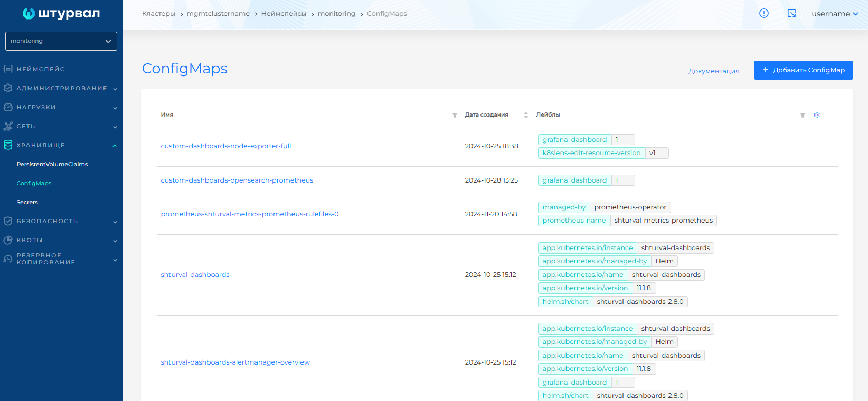868x401 pixels.
Task: Click the filter icon in Лейблы column
Action: pos(802,115)
